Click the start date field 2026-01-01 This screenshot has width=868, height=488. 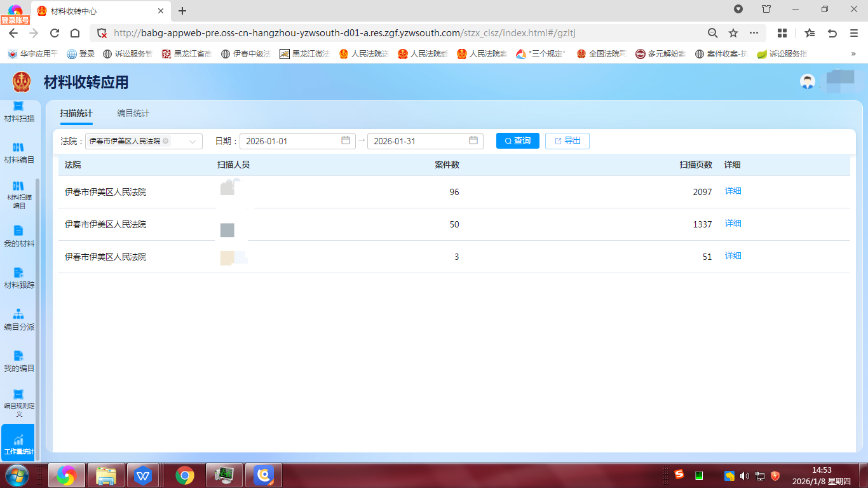(289, 141)
